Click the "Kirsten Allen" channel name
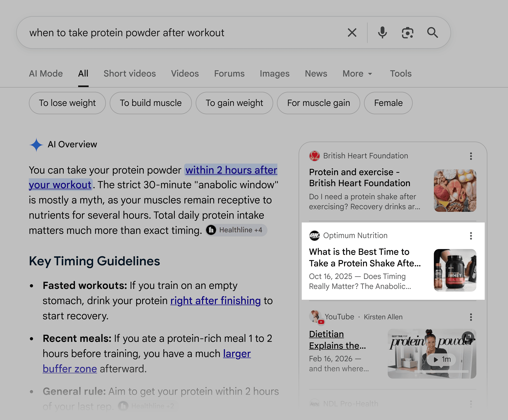The image size is (508, 420). click(383, 317)
